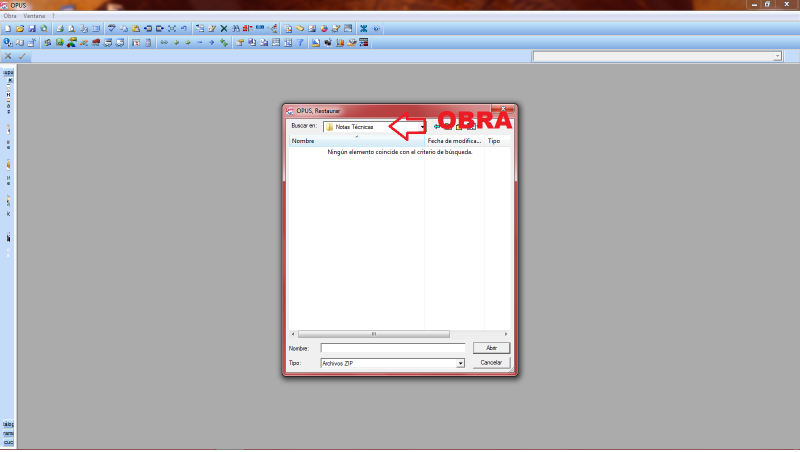
Task: Click the back arrow icon in Restaurar dialog
Action: click(437, 127)
